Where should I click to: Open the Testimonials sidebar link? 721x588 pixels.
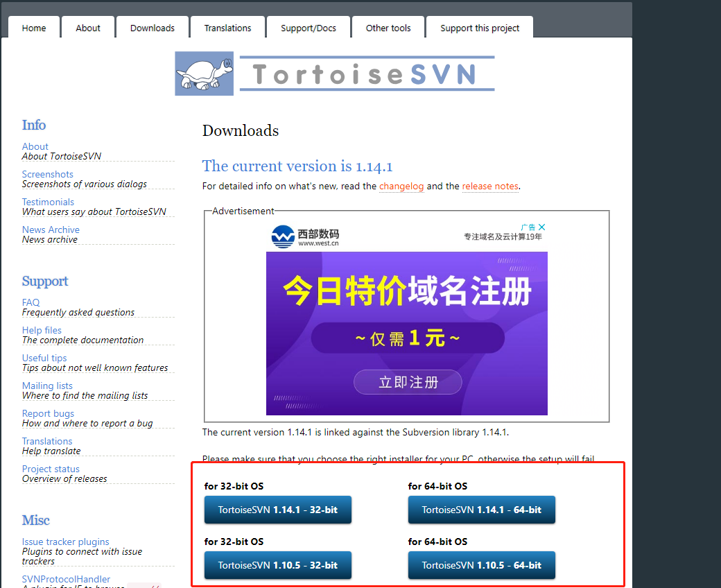point(48,202)
